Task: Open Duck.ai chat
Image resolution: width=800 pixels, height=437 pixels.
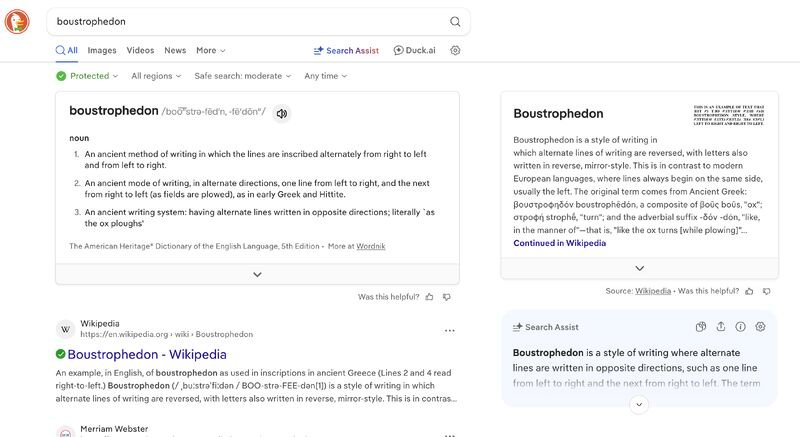Action: (x=414, y=50)
